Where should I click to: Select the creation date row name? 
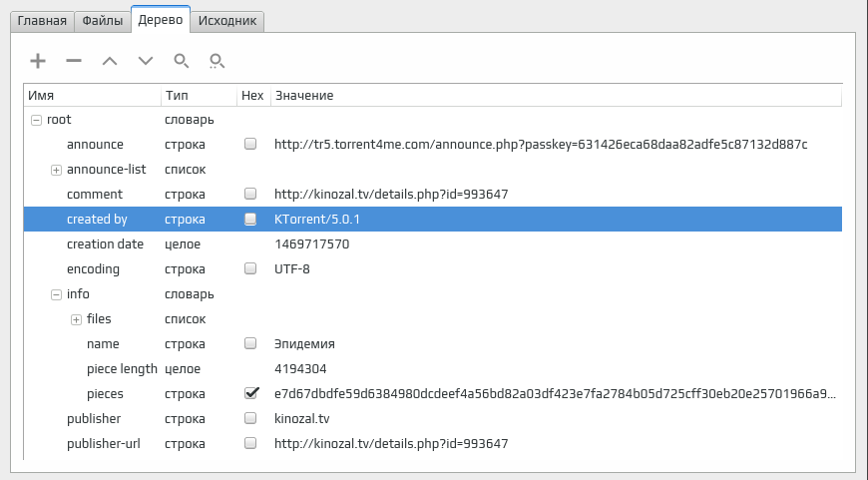105,244
